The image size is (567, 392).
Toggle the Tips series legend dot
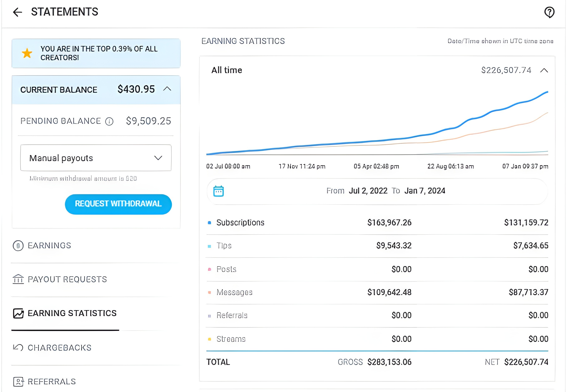(x=209, y=246)
